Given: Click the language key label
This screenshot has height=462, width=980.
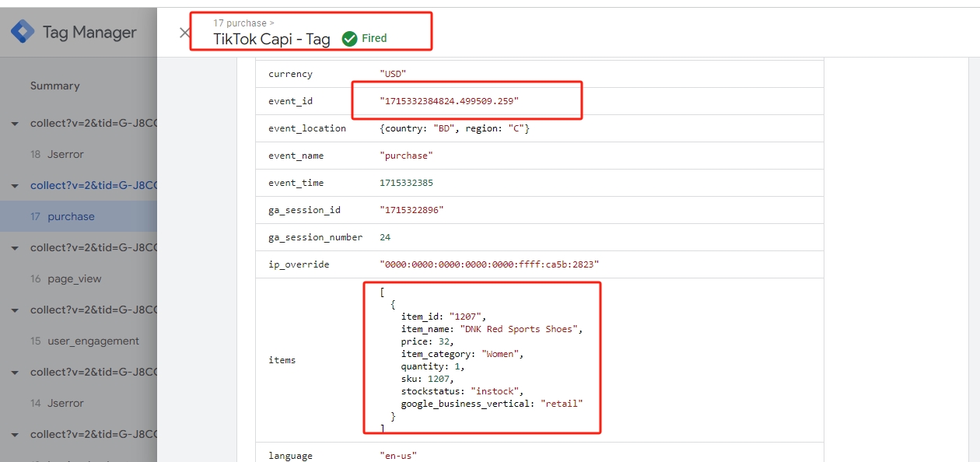Looking at the screenshot, I should (290, 456).
